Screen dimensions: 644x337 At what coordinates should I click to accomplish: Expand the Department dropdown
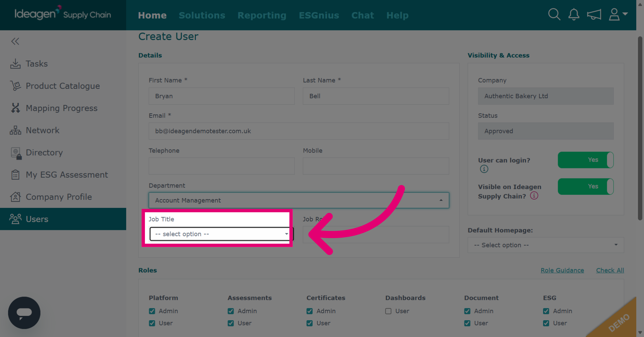[x=299, y=200]
